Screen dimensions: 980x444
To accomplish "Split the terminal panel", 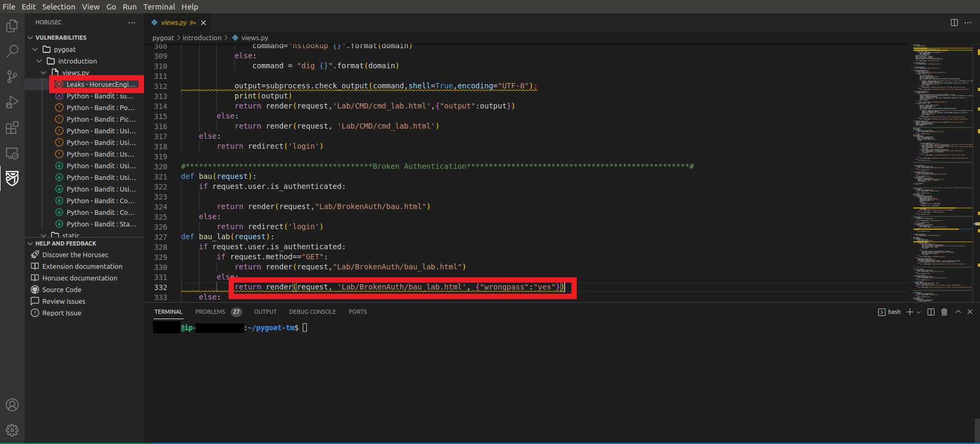I will 931,312.
